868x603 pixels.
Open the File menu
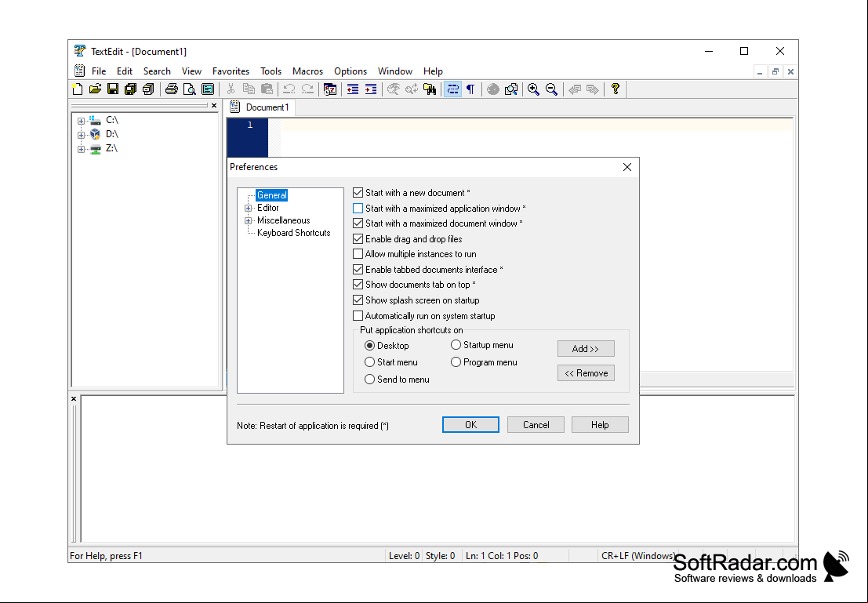click(99, 71)
